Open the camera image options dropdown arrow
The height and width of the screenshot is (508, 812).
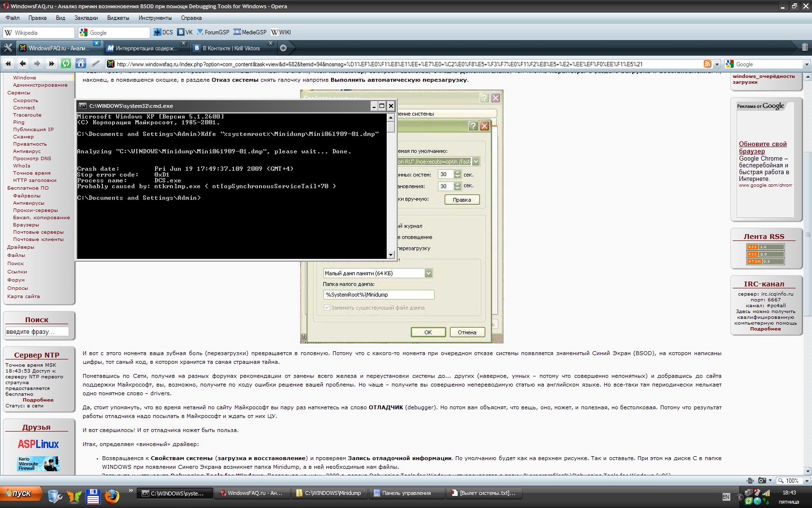770,480
